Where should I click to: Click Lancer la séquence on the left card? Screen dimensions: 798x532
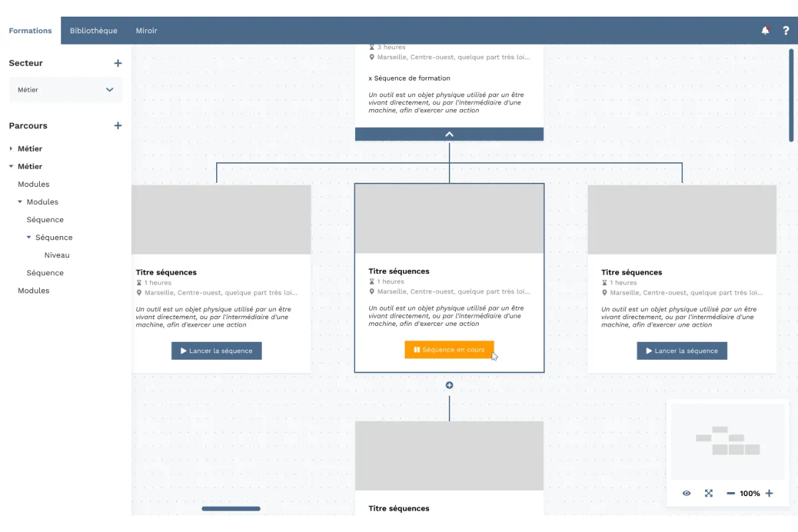pyautogui.click(x=216, y=350)
